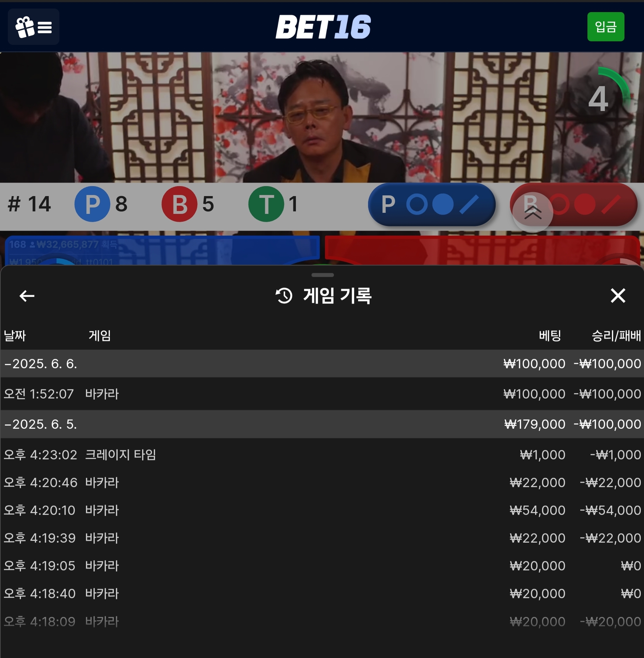Tap the blue P player count icon
644x658 pixels.
click(92, 204)
